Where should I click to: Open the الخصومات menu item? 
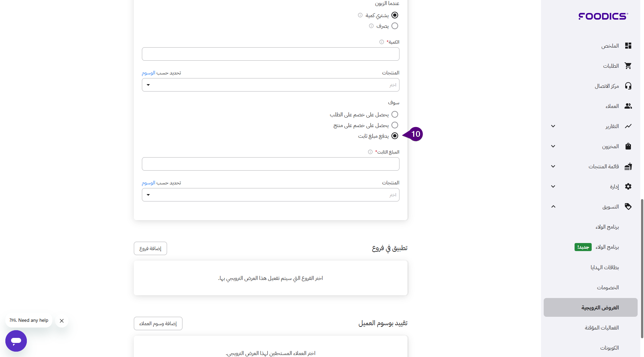(x=607, y=287)
